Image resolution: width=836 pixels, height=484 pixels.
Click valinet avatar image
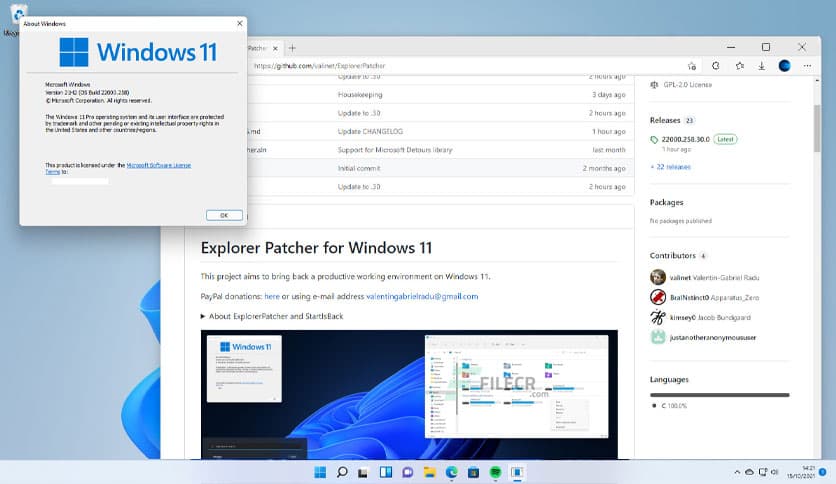click(x=658, y=277)
